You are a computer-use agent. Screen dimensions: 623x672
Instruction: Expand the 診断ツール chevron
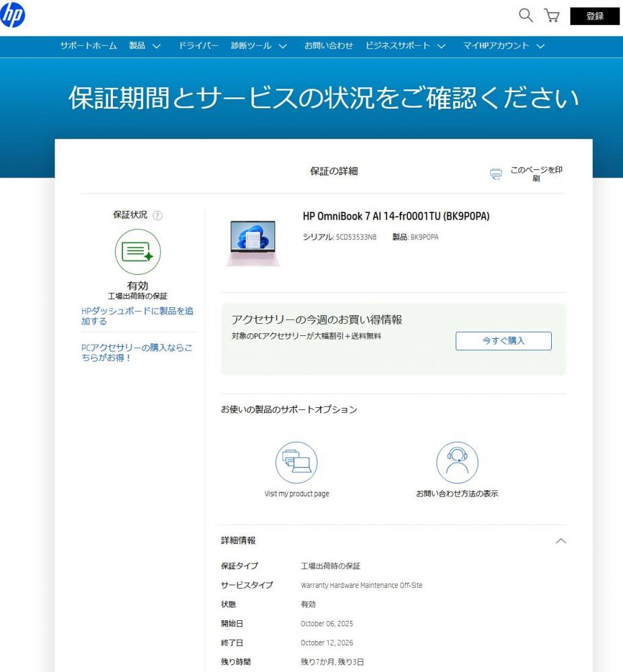[283, 46]
